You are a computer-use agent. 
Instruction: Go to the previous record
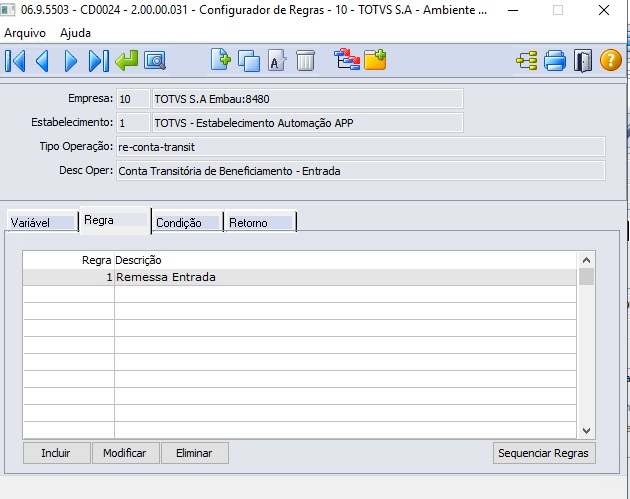42,61
